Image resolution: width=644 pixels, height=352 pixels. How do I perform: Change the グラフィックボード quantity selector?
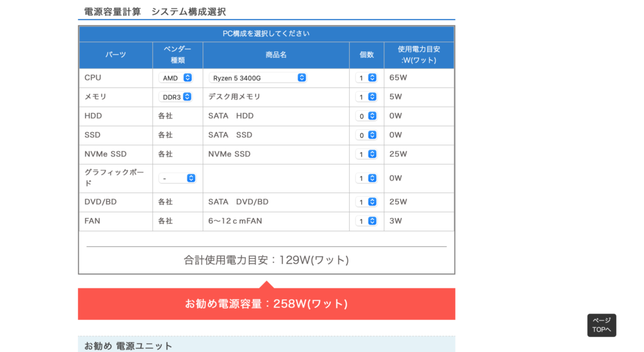(366, 179)
